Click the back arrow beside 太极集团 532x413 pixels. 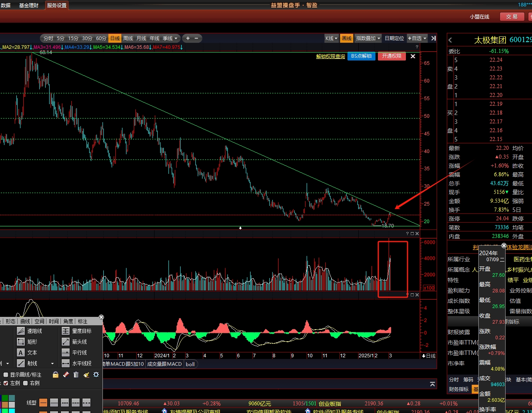(450, 40)
